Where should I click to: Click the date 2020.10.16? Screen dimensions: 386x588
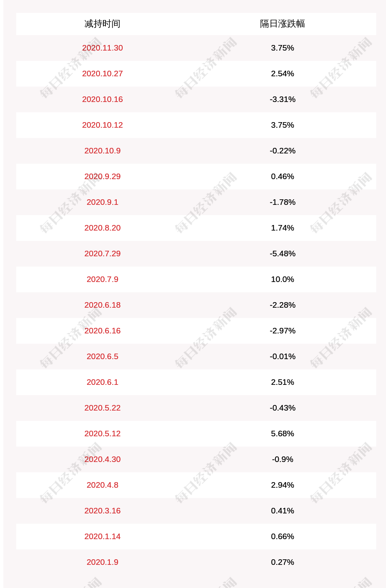click(103, 99)
